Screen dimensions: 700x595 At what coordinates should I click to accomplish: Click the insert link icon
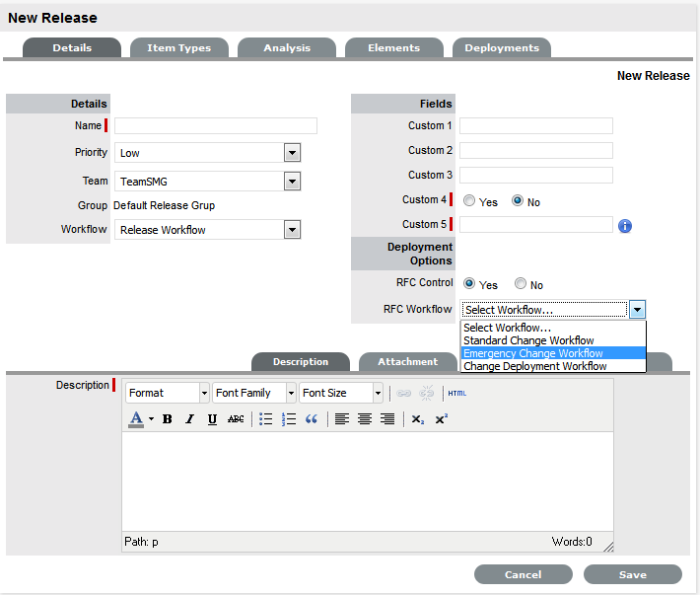coord(403,393)
